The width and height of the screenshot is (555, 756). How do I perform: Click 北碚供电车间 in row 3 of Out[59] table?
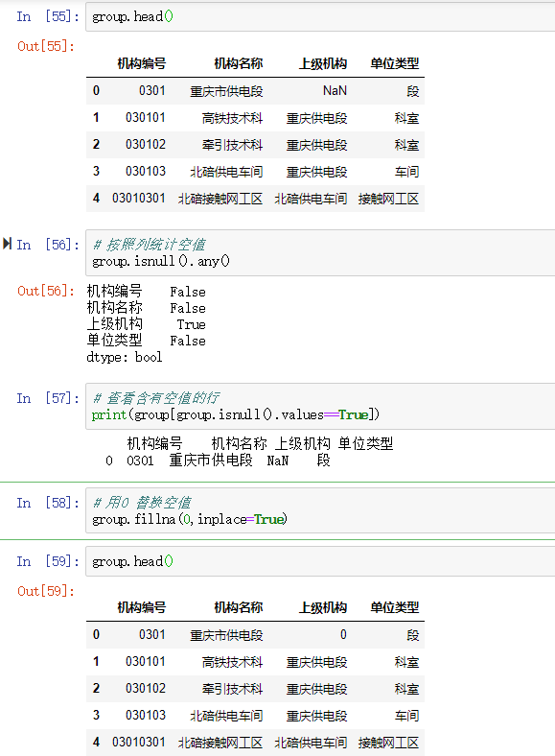(x=226, y=716)
